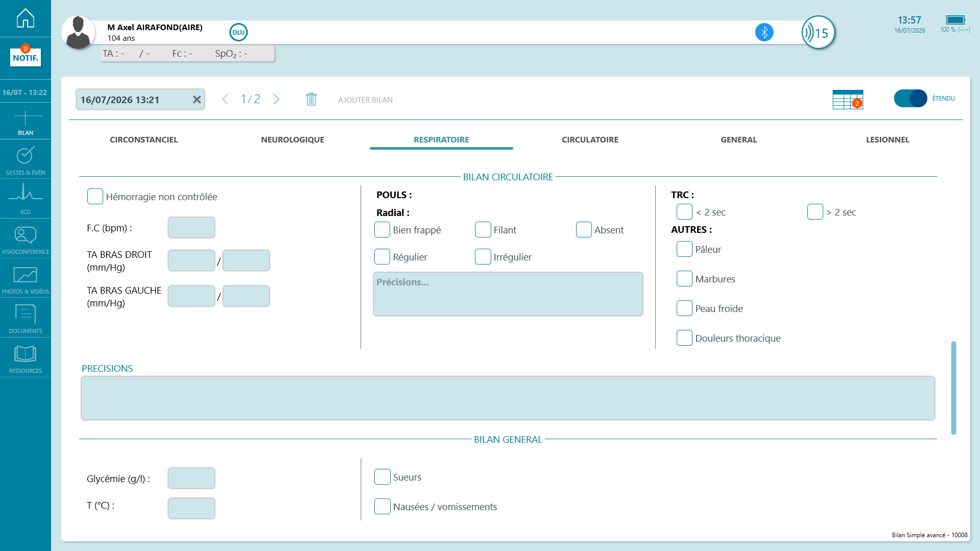Screen dimensions: 980x551
Task: Open the summary table icon with badge
Action: [848, 100]
